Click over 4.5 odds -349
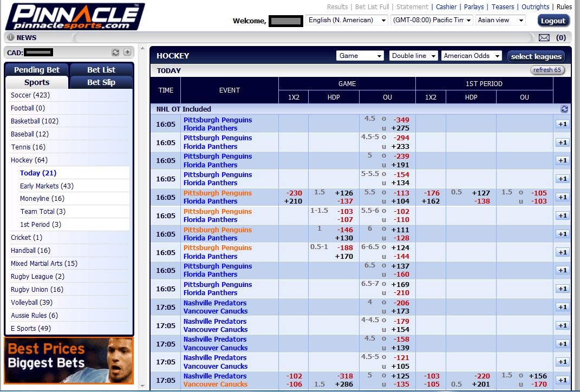Screen dimensions: 580x392 coord(401,120)
